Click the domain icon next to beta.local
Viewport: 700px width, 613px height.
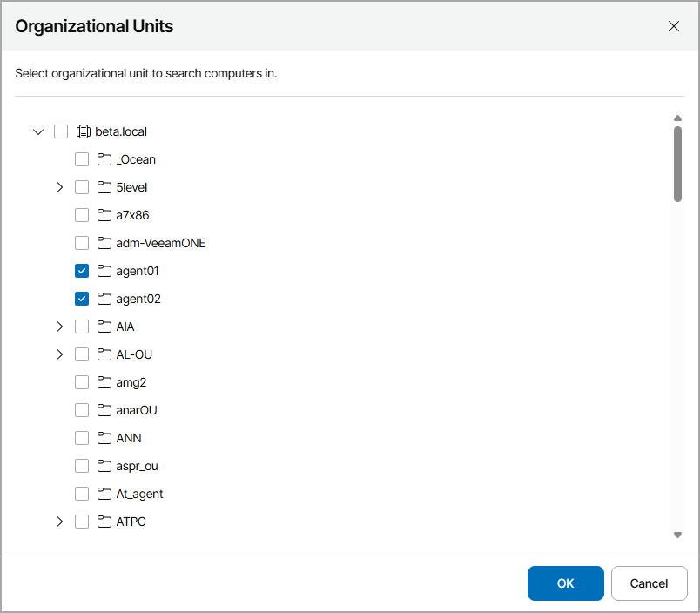[84, 131]
